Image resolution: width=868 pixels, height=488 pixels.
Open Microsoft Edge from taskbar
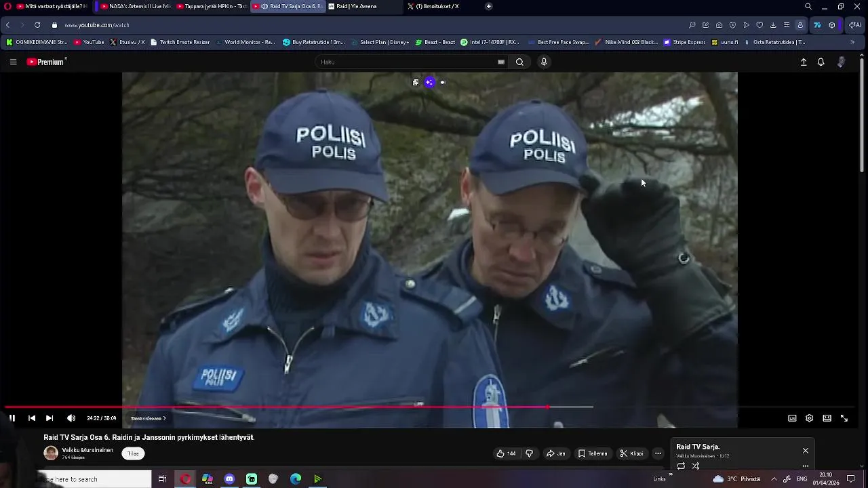tap(296, 479)
